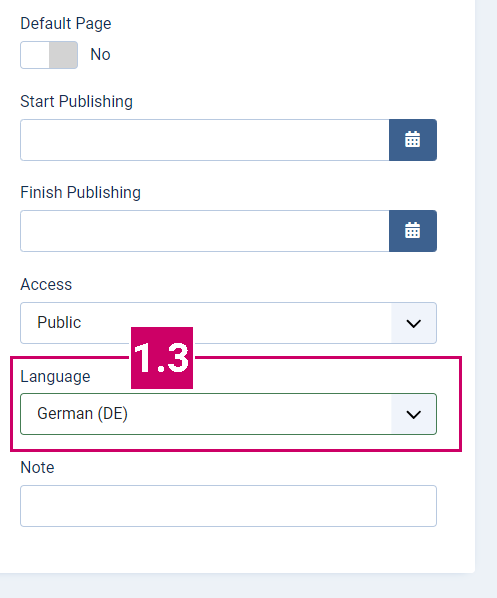
Task: Click the Access field label
Action: 46,285
